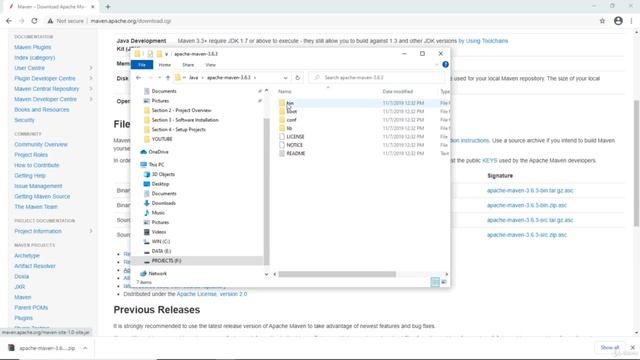Select PROJECTS drive in navigation pane
640x360 pixels.
pos(166,261)
